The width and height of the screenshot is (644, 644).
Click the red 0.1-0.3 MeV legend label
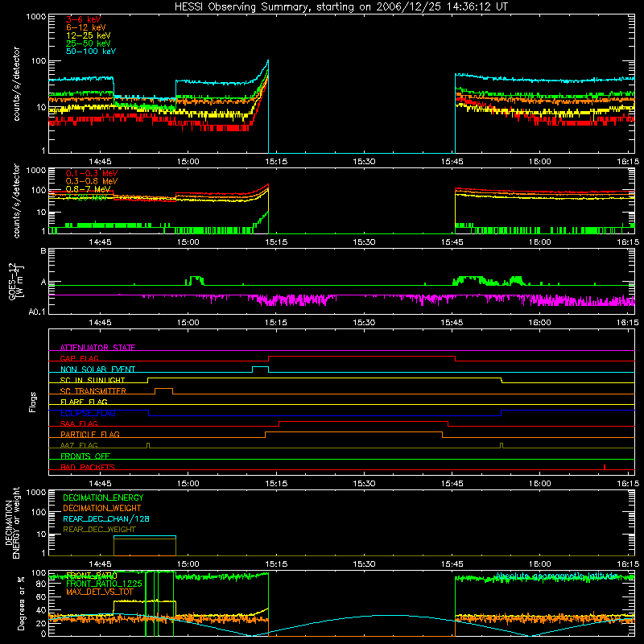(x=92, y=173)
